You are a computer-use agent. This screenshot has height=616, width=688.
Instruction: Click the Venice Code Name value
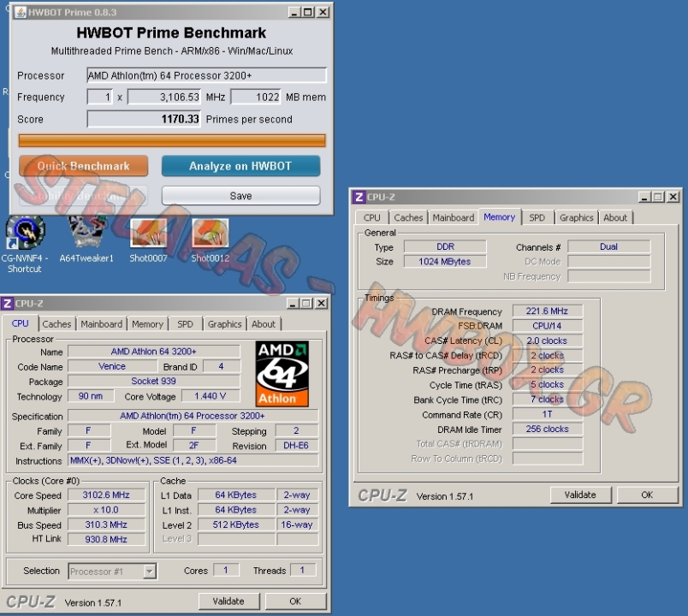tap(112, 366)
